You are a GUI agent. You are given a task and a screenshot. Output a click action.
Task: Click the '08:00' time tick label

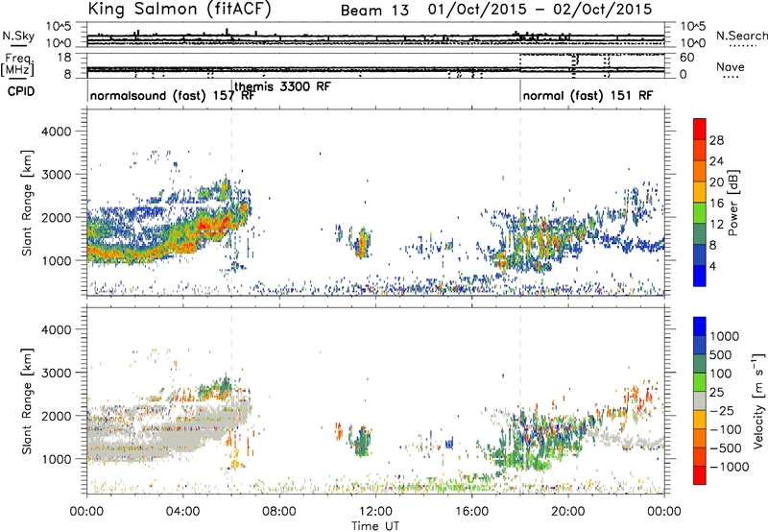click(x=279, y=512)
